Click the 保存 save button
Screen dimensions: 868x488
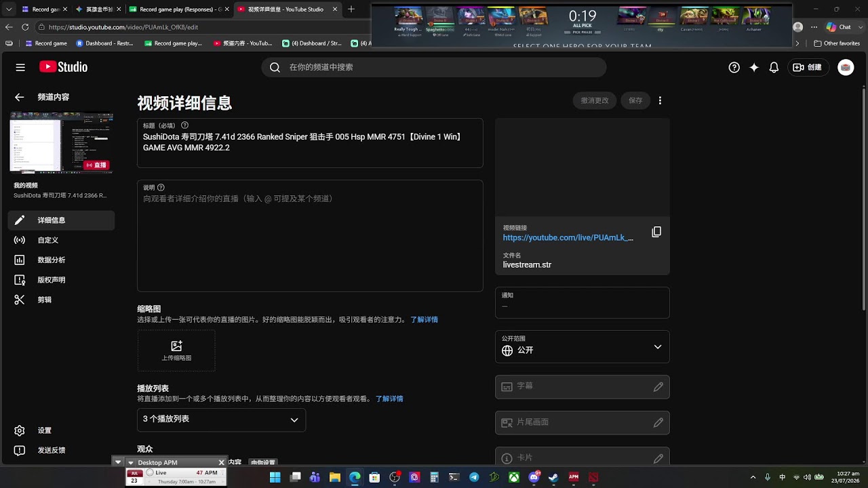[635, 100]
